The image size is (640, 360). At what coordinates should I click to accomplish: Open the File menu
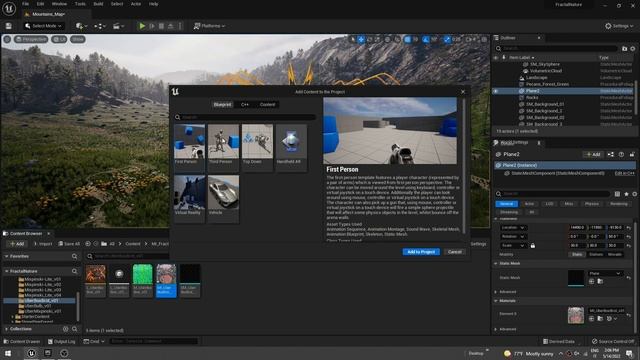pyautogui.click(x=25, y=4)
